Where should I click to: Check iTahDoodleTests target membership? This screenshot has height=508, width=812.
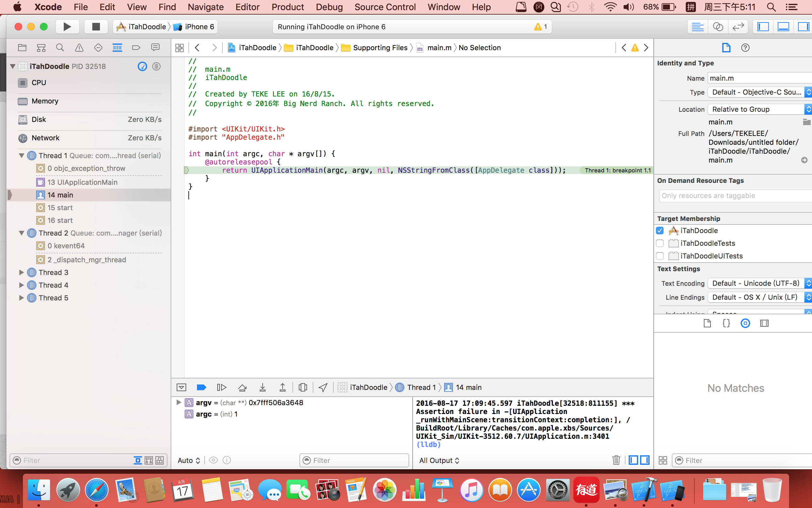pyautogui.click(x=660, y=243)
